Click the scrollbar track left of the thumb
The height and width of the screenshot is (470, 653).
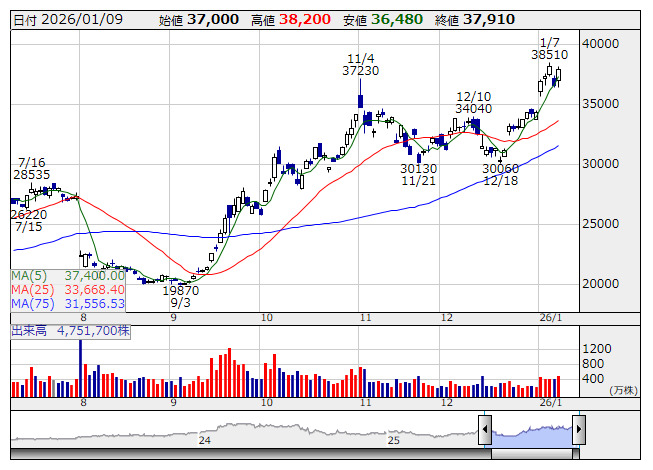click(x=251, y=454)
